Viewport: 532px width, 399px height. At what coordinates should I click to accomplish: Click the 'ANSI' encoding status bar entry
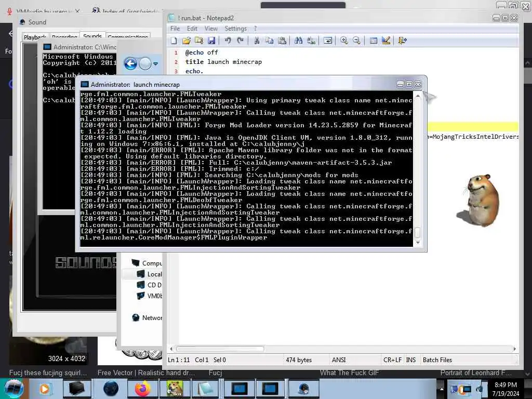[x=339, y=360]
